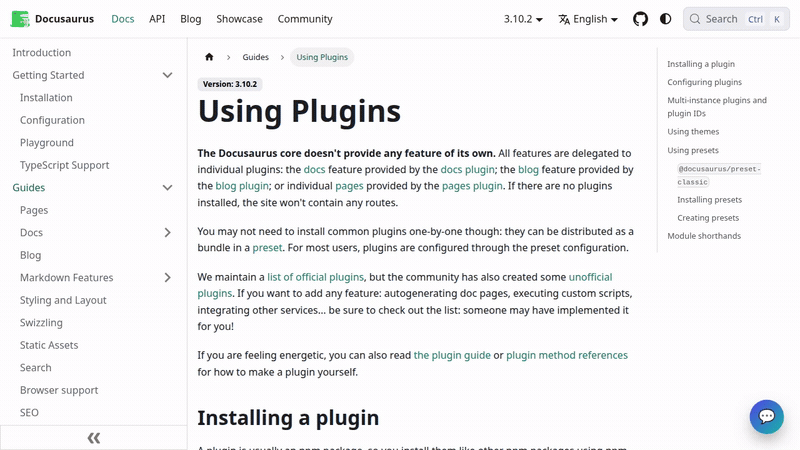800x450 pixels.
Task: Click the Using Plugins breadcrumb
Action: [322, 57]
